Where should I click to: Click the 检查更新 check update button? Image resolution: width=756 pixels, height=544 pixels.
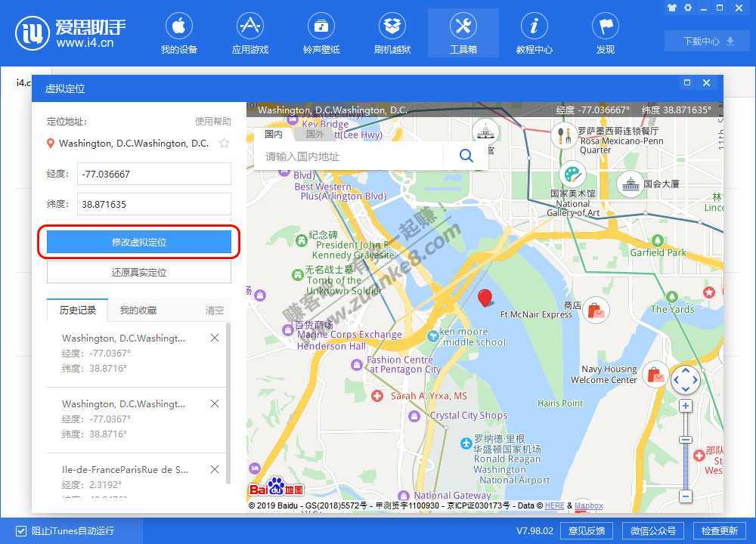click(719, 530)
